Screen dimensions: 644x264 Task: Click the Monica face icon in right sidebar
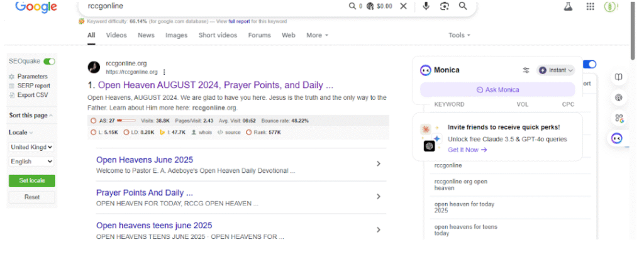[x=617, y=138]
